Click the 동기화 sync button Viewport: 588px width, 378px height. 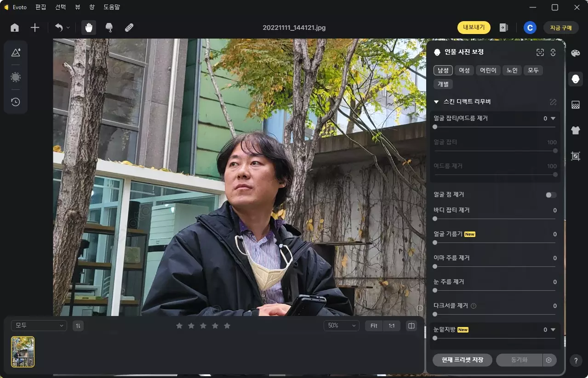(519, 360)
